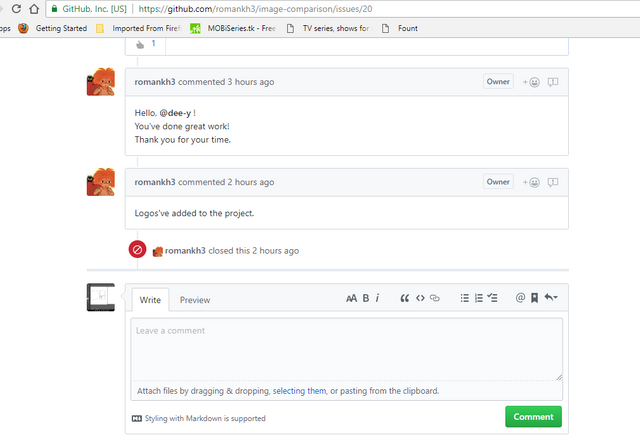This screenshot has height=440, width=640.
Task: Submit with the green Comment button
Action: coord(533,417)
